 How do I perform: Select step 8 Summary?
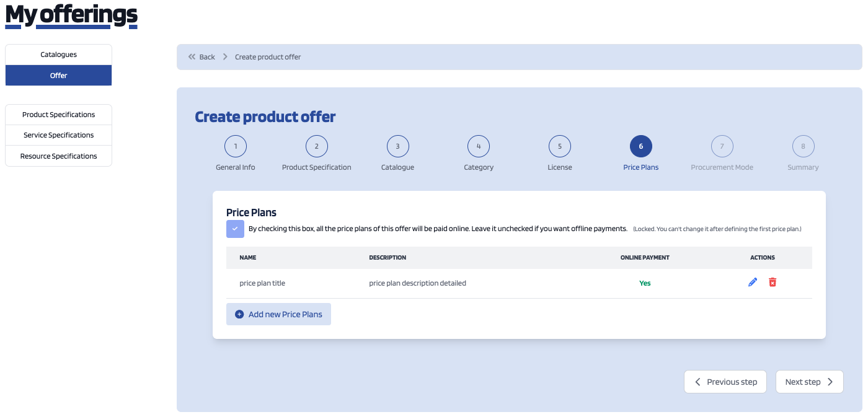click(x=804, y=147)
